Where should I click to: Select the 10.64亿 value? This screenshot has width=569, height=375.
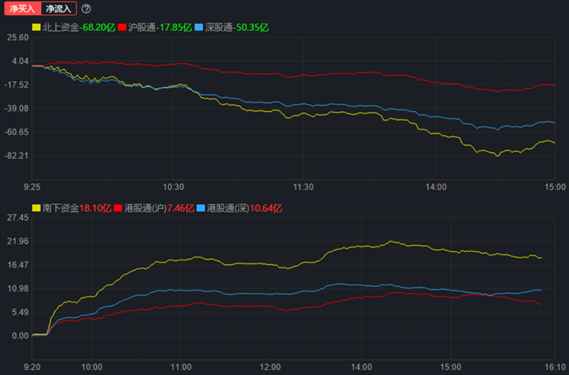click(266, 208)
